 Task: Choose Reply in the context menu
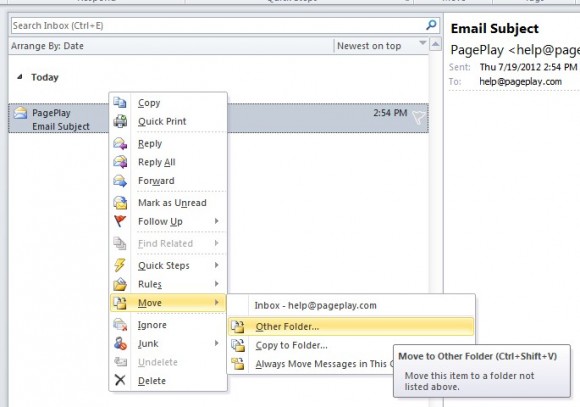click(x=168, y=143)
